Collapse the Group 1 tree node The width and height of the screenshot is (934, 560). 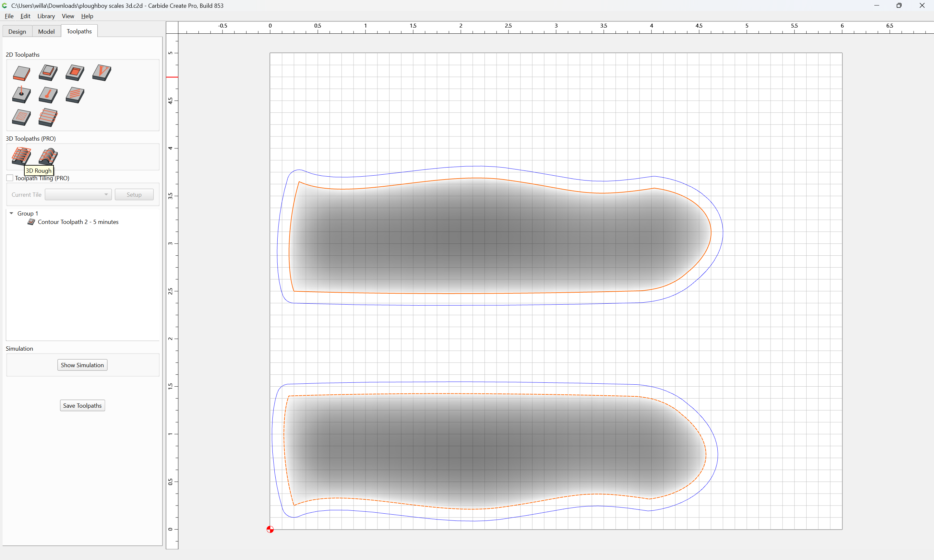click(11, 213)
